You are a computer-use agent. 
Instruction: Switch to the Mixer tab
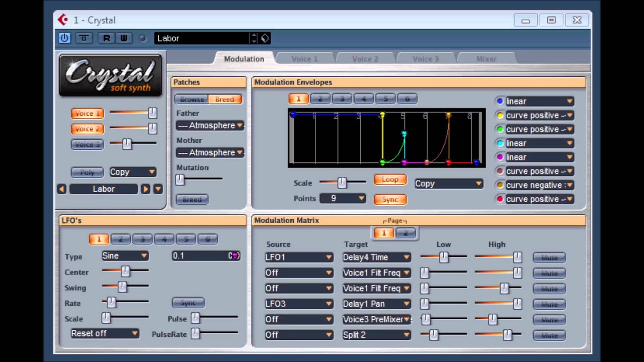[486, 59]
